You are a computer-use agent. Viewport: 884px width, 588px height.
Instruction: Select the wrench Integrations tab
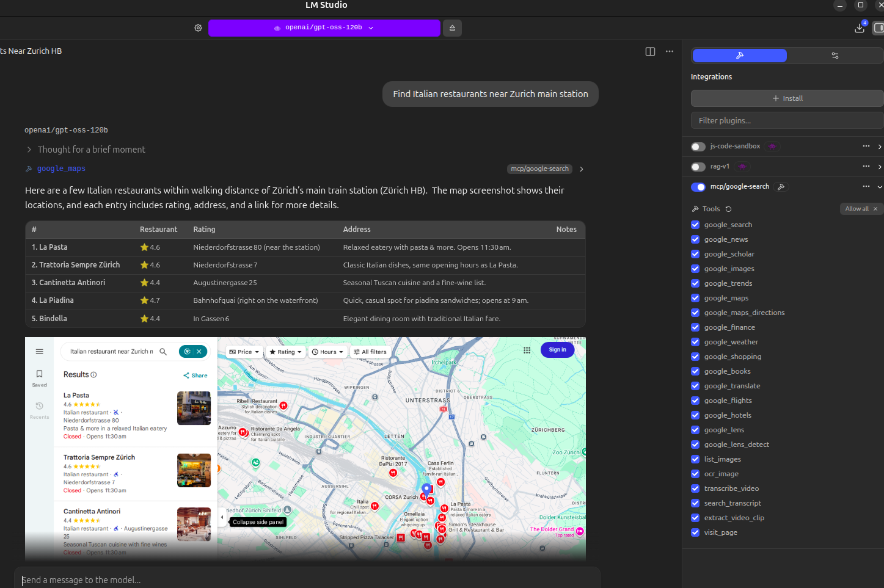pos(739,55)
